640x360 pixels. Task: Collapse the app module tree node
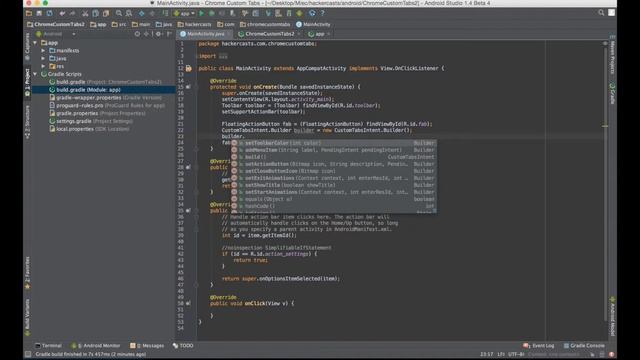coord(36,42)
